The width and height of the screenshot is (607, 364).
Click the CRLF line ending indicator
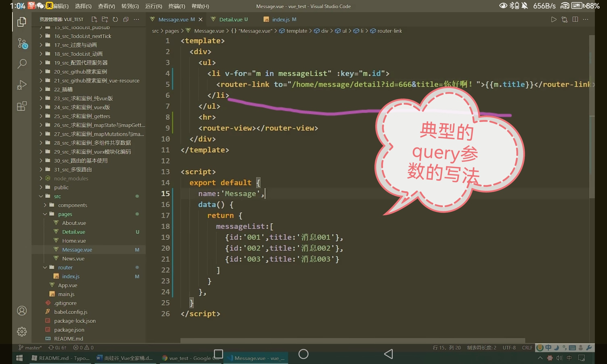(527, 348)
